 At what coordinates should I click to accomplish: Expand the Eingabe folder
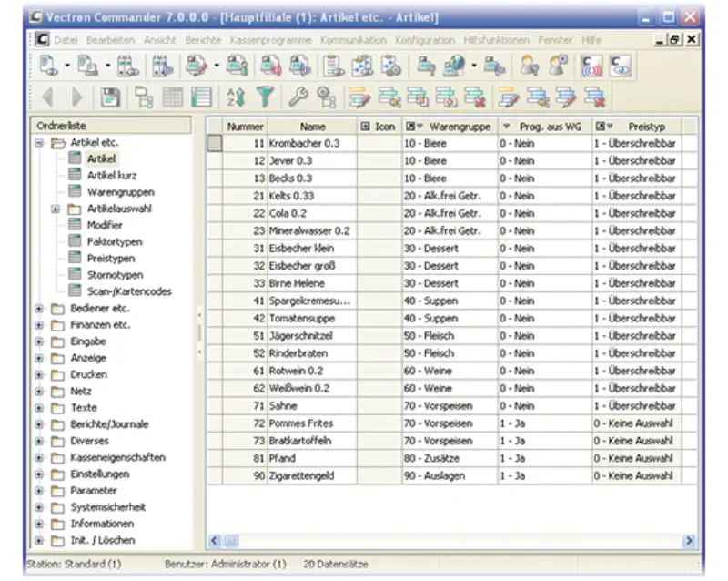click(39, 341)
